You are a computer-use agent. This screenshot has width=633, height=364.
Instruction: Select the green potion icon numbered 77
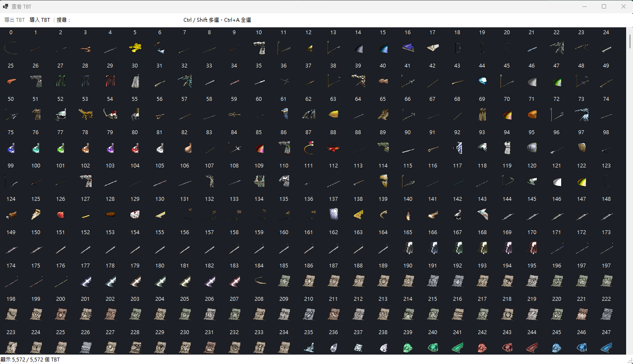tap(61, 148)
